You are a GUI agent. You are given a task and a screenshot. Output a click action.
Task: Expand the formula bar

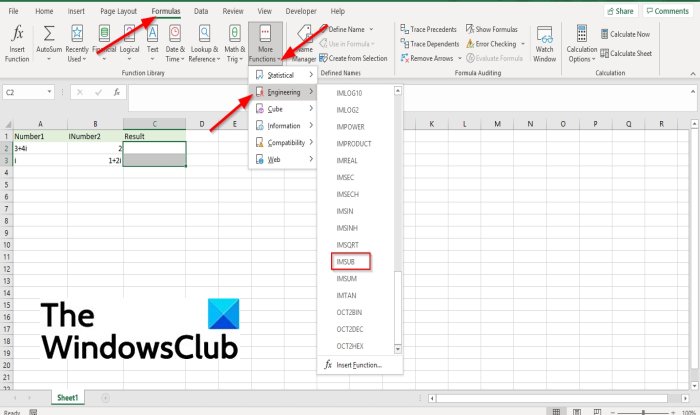(692, 91)
